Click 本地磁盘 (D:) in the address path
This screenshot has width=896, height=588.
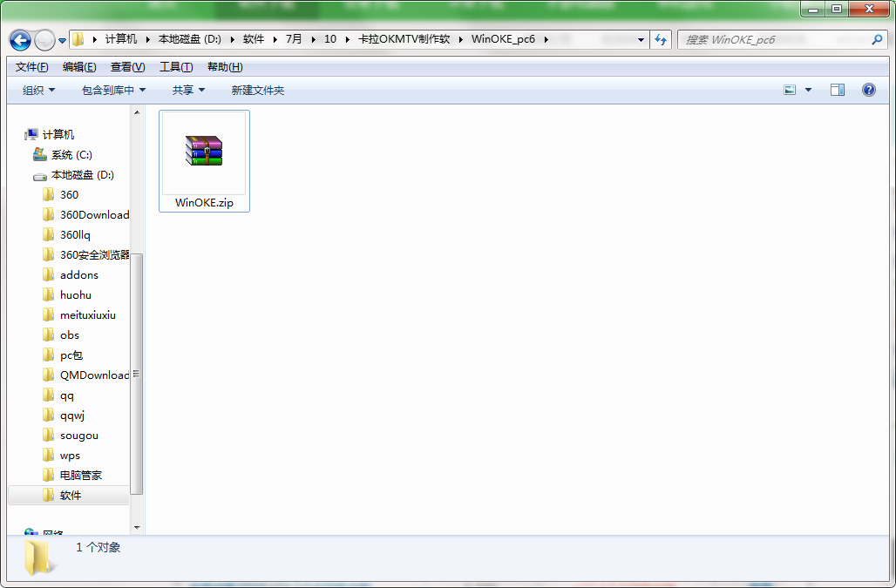tap(190, 39)
